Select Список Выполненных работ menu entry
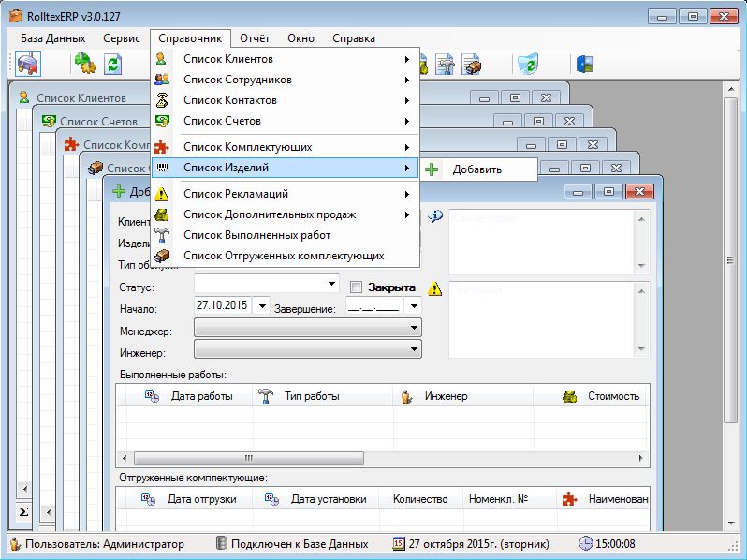 (285, 235)
